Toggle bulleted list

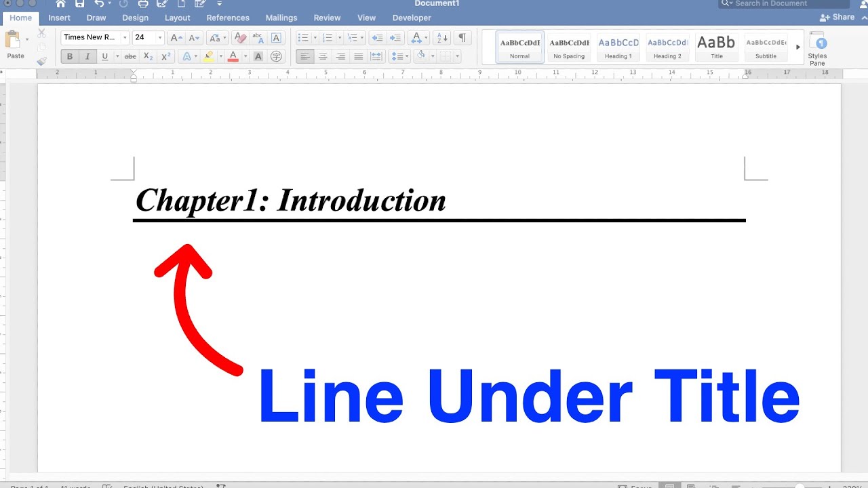303,38
